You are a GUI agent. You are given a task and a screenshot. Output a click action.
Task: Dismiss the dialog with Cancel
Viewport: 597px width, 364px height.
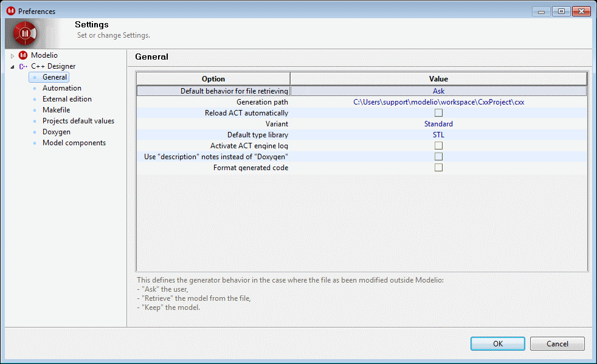[557, 344]
